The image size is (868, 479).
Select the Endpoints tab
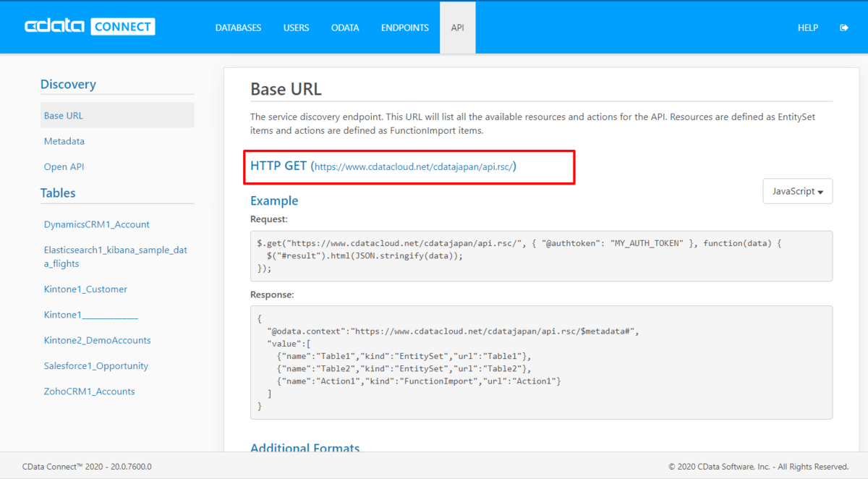pos(405,27)
